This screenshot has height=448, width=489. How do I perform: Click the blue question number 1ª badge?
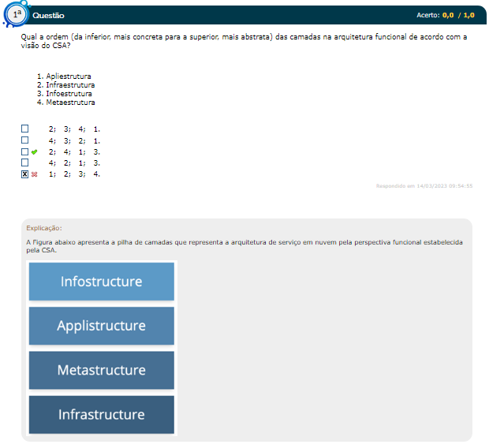click(17, 14)
